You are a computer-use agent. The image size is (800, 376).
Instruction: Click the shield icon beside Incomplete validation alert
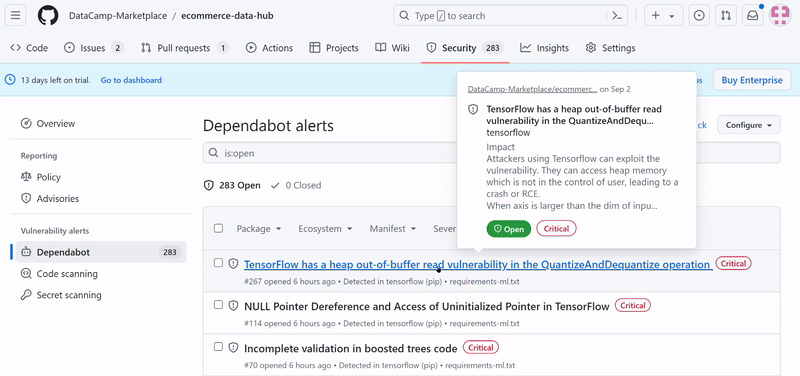pyautogui.click(x=233, y=347)
